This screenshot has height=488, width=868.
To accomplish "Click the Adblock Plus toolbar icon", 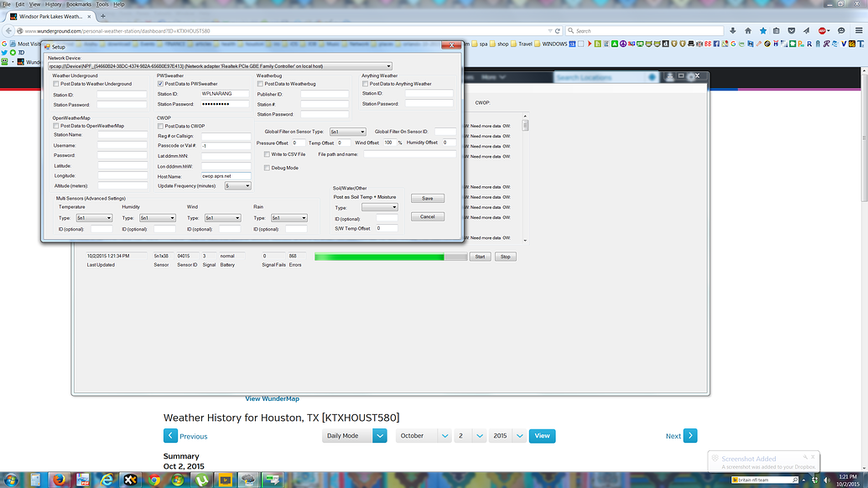I will click(823, 31).
